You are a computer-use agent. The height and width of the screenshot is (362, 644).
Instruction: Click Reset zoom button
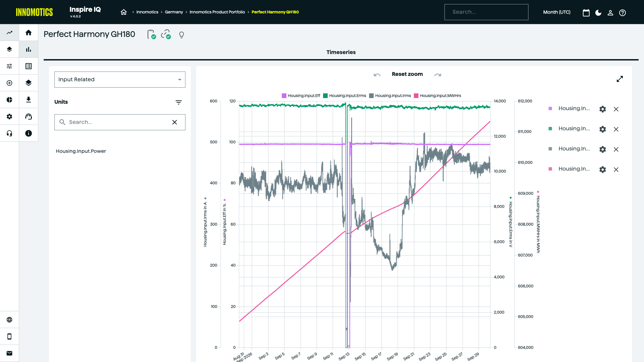407,74
